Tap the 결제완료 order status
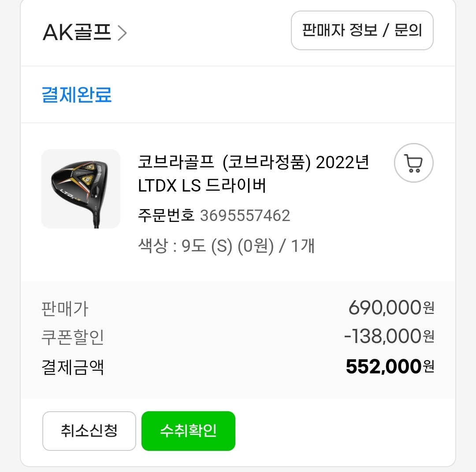The image size is (476, 472). pos(77,95)
